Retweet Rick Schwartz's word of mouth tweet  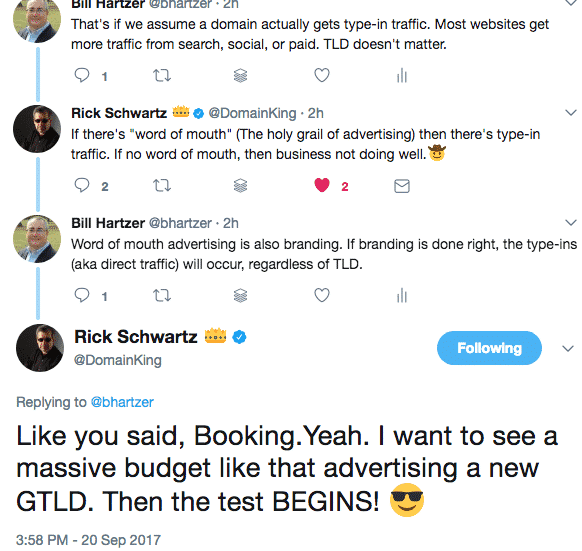tap(162, 185)
